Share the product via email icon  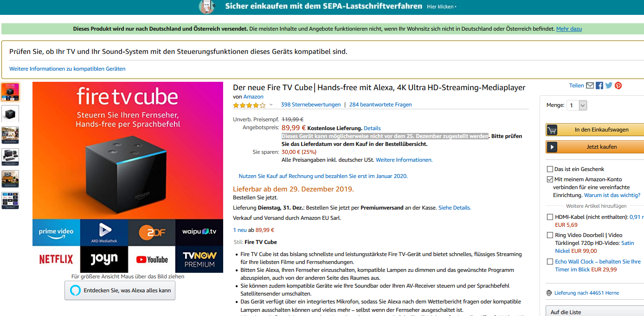pos(590,86)
